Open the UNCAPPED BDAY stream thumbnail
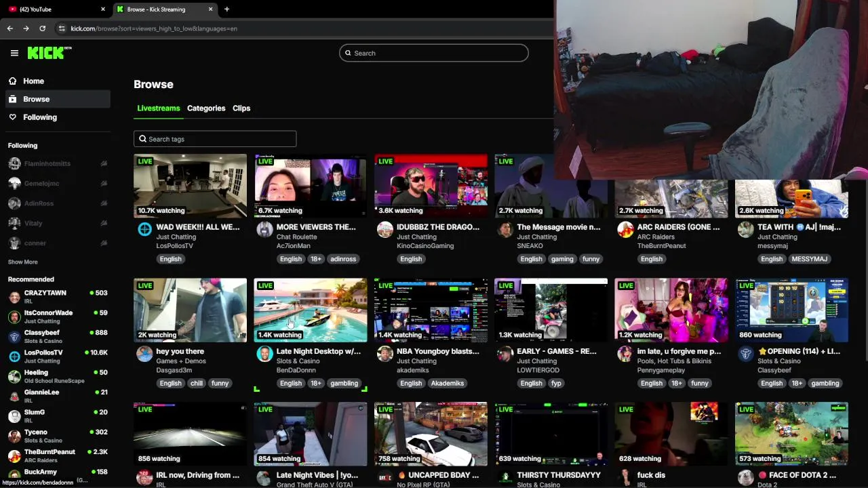The image size is (868, 488). coord(431,434)
